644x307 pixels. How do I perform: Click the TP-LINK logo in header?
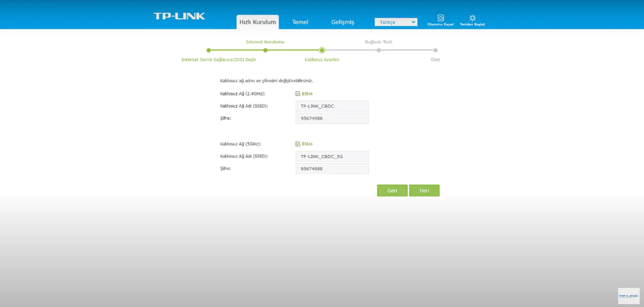pos(179,16)
